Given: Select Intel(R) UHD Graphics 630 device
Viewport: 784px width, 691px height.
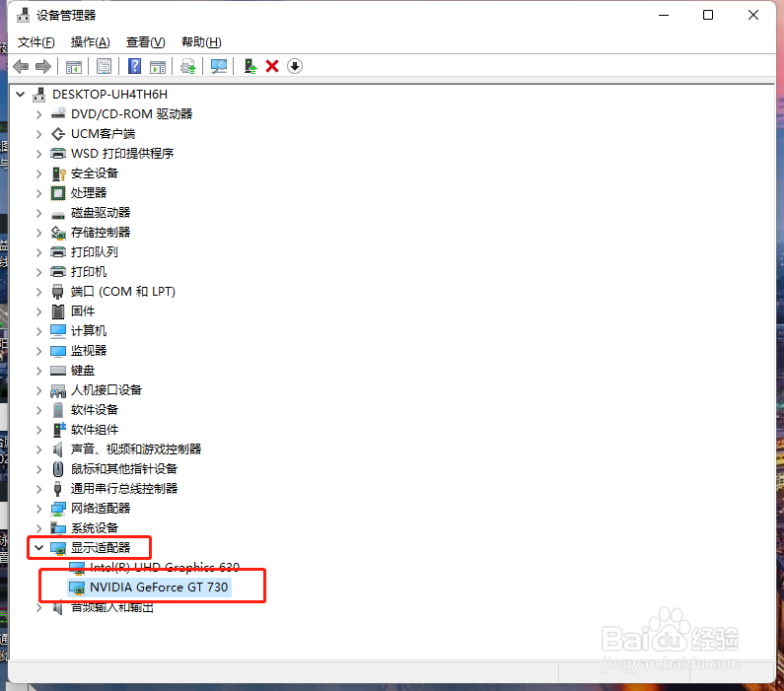Looking at the screenshot, I should point(165,567).
